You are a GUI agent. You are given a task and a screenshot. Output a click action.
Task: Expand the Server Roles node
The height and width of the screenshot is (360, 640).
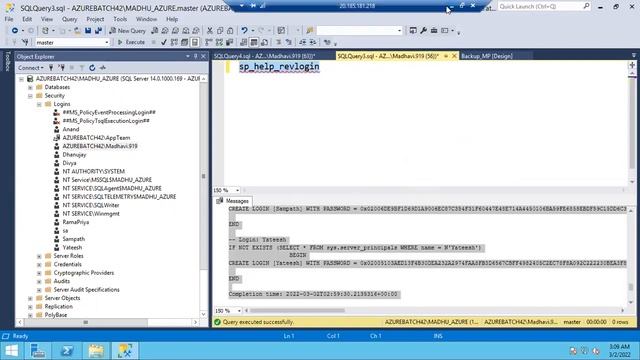tap(39, 256)
